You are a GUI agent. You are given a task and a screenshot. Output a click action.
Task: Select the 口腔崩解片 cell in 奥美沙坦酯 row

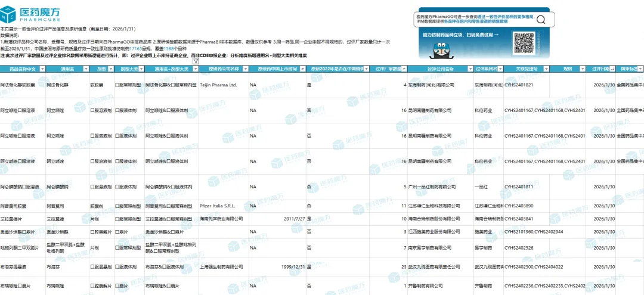(101, 232)
